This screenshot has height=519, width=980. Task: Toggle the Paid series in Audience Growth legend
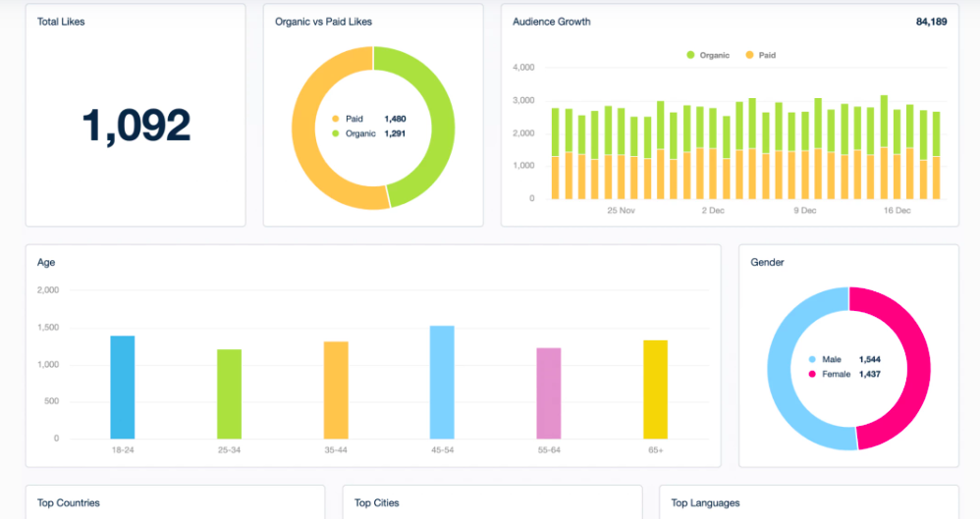pos(761,55)
